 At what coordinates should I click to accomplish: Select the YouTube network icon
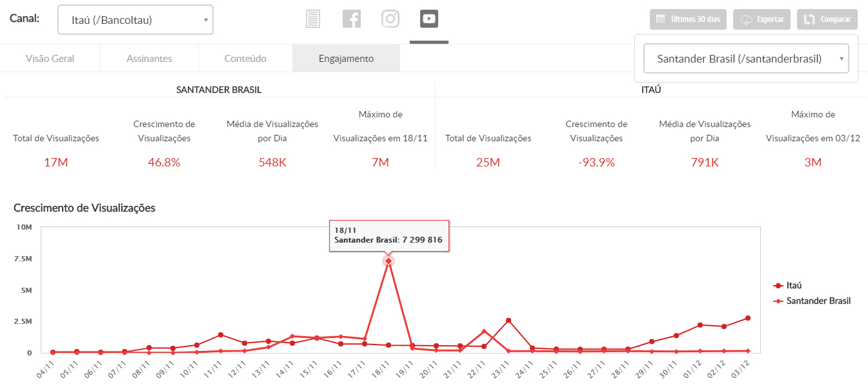[x=429, y=19]
